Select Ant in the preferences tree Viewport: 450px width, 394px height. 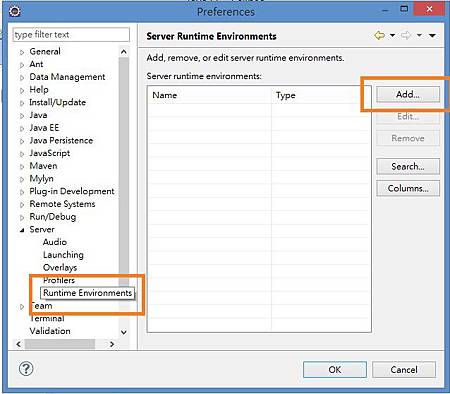[x=36, y=64]
